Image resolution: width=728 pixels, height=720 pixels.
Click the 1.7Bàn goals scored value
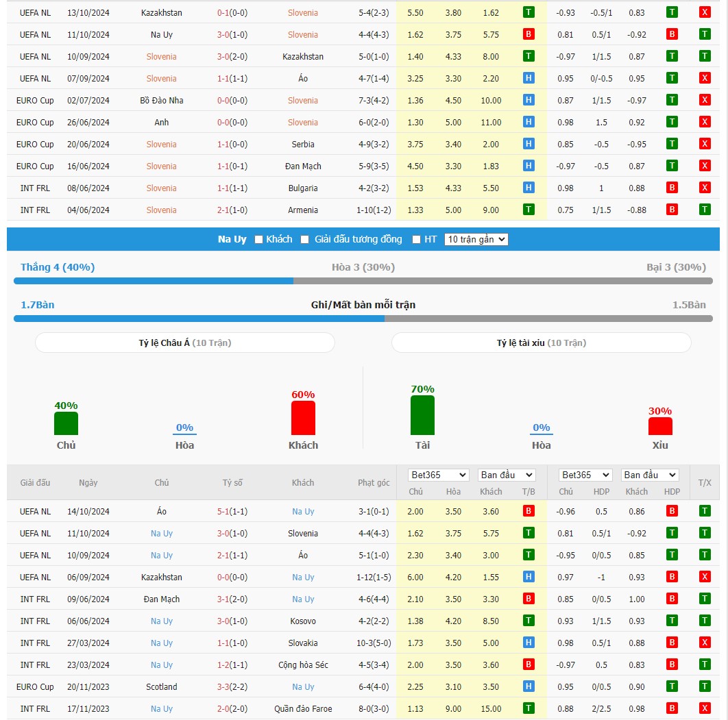pos(38,305)
